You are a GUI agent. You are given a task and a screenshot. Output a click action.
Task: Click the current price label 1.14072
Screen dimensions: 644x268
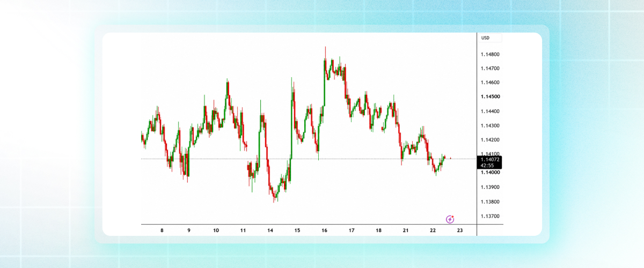pos(491,159)
